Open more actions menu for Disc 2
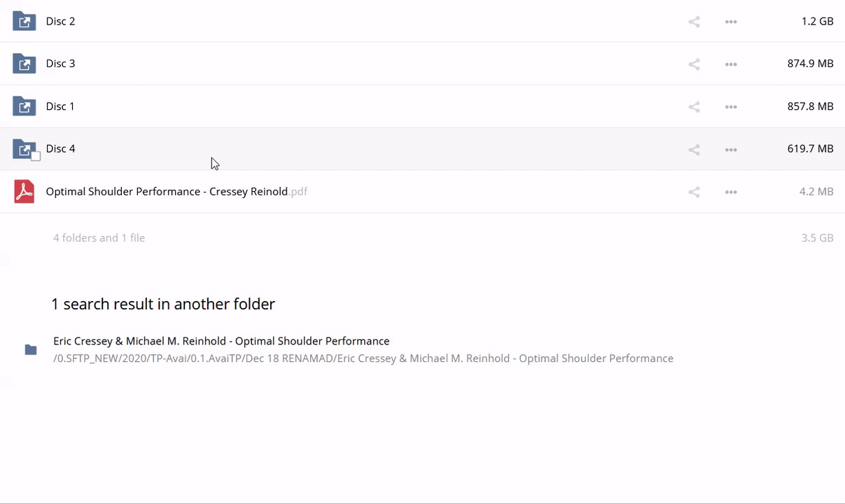This screenshot has width=845, height=504. pyautogui.click(x=731, y=22)
